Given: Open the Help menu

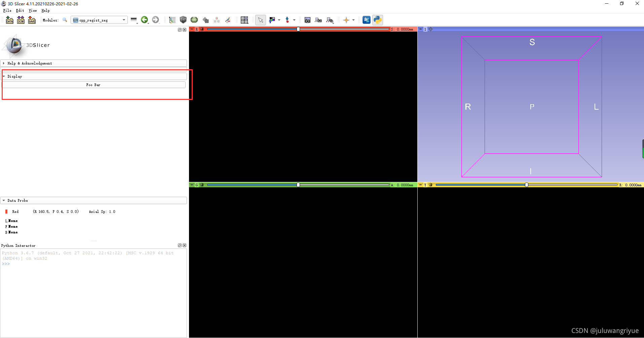Looking at the screenshot, I should (x=45, y=10).
